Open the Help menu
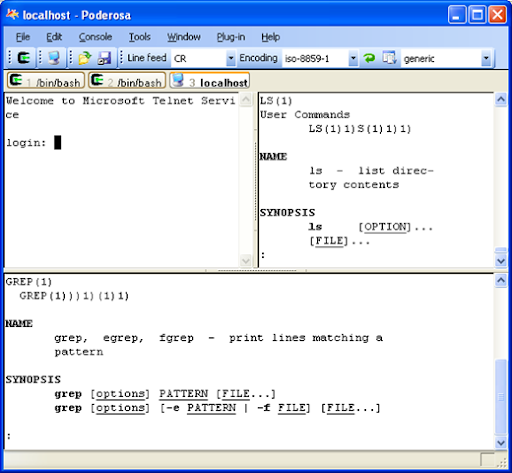Image resolution: width=512 pixels, height=473 pixels. pyautogui.click(x=270, y=37)
